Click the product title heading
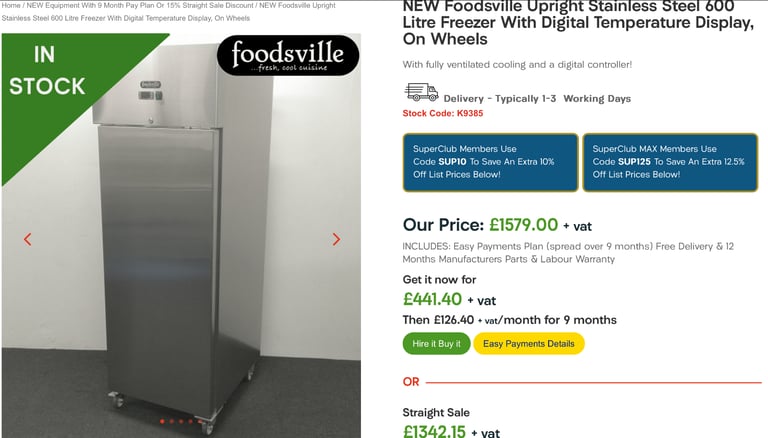Image resolution: width=768 pixels, height=438 pixels. point(578,23)
